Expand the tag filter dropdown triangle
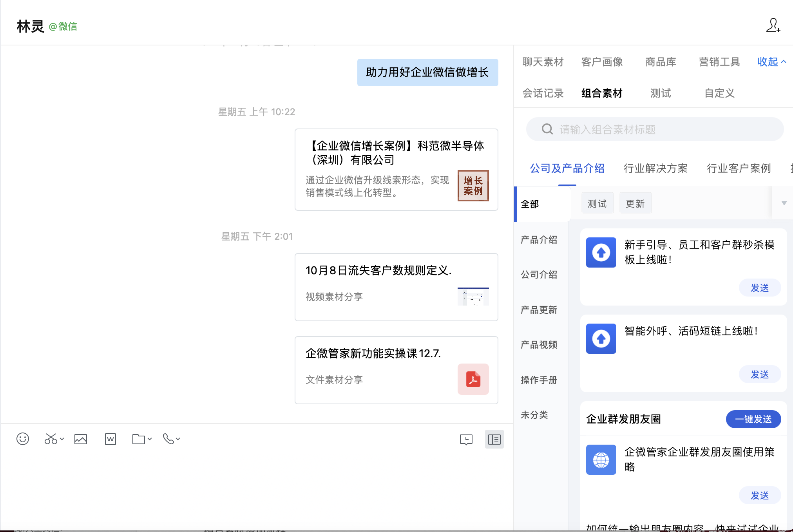This screenshot has height=532, width=793. [784, 203]
